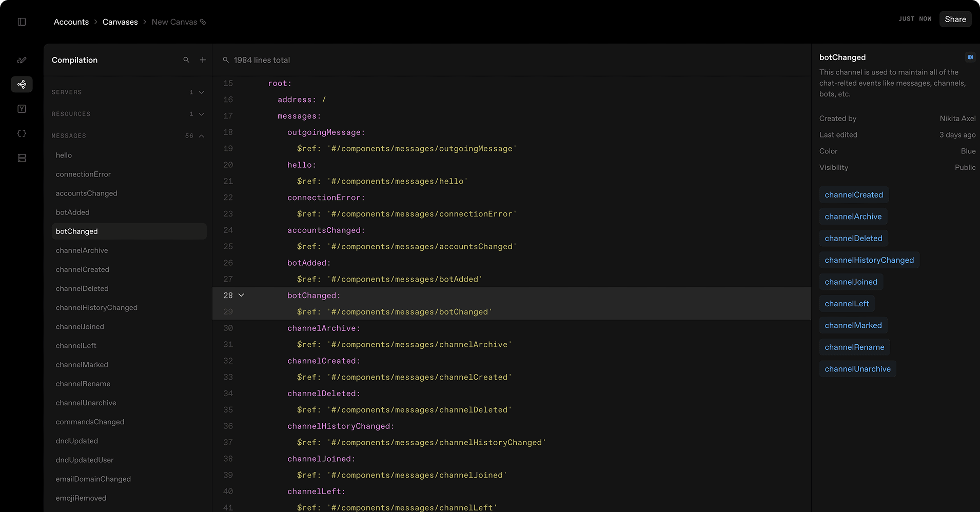Select the graph nodes sidebar icon
This screenshot has width=980, height=512.
pos(22,84)
